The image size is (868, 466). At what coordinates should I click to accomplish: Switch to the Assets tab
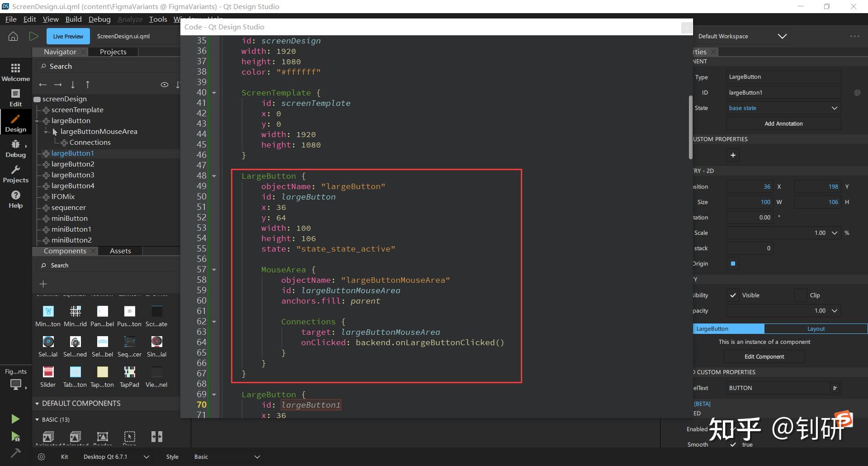pos(120,250)
